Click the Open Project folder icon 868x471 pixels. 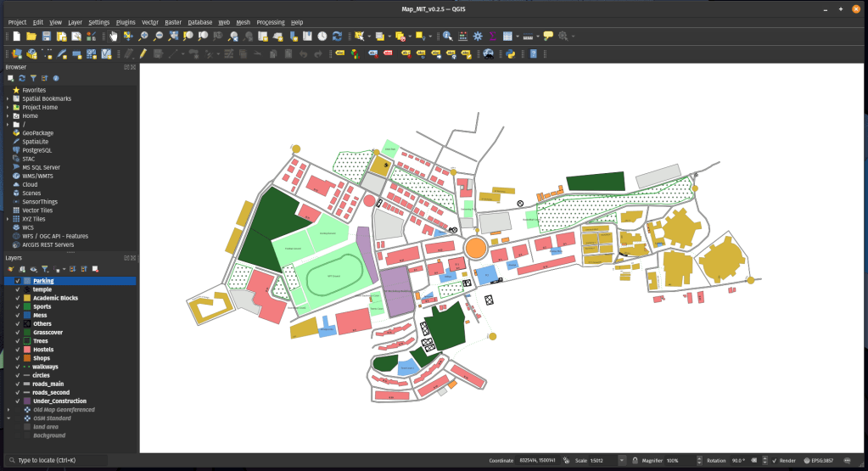[x=31, y=36]
